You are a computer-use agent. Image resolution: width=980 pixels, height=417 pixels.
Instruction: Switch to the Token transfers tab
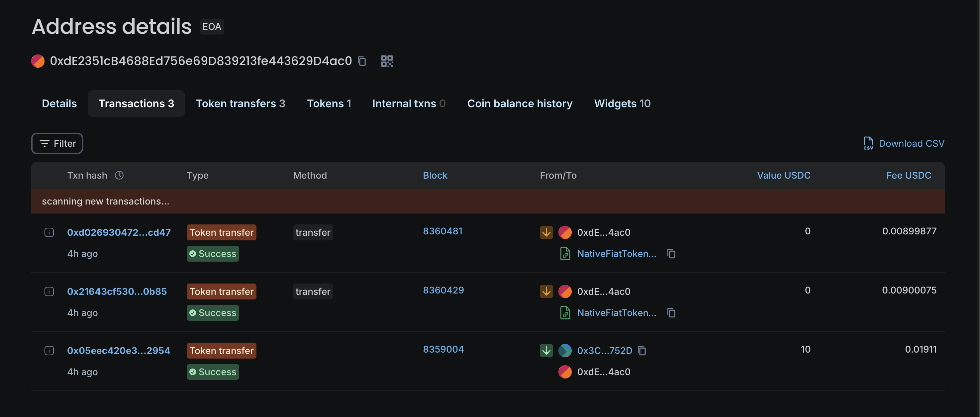(240, 103)
